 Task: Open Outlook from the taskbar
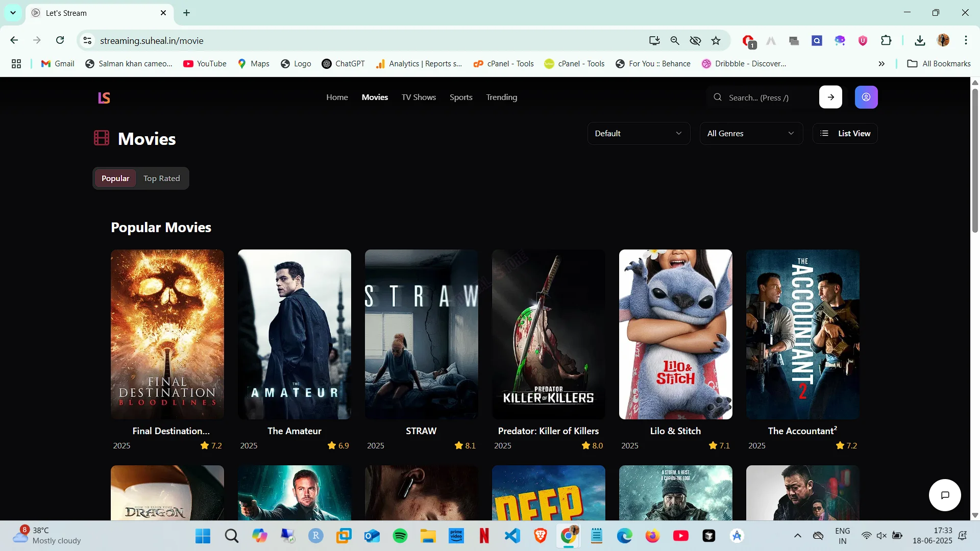click(372, 536)
